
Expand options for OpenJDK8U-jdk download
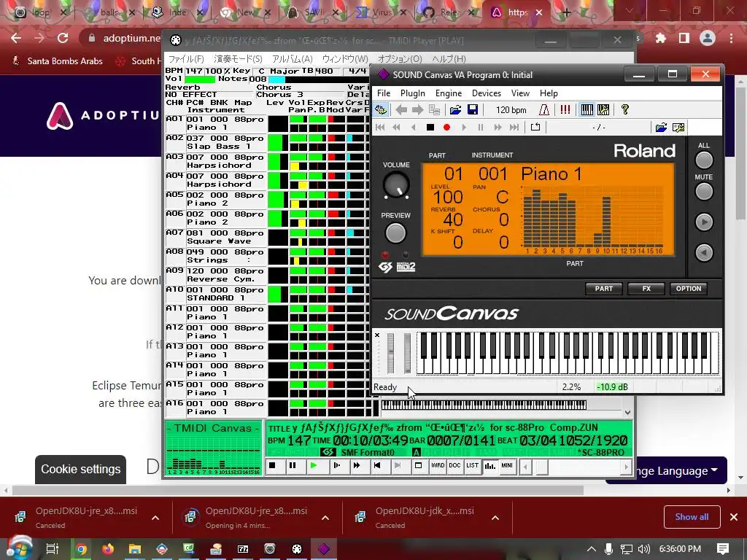point(495,518)
